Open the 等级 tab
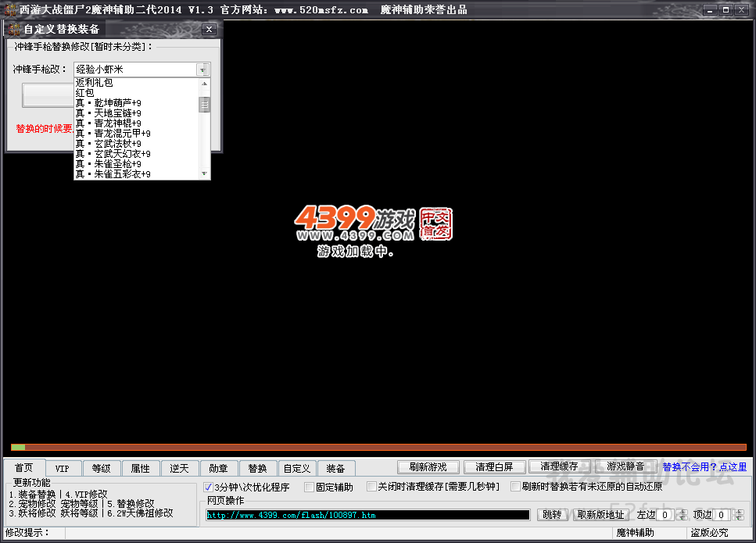The image size is (756, 543). [102, 468]
